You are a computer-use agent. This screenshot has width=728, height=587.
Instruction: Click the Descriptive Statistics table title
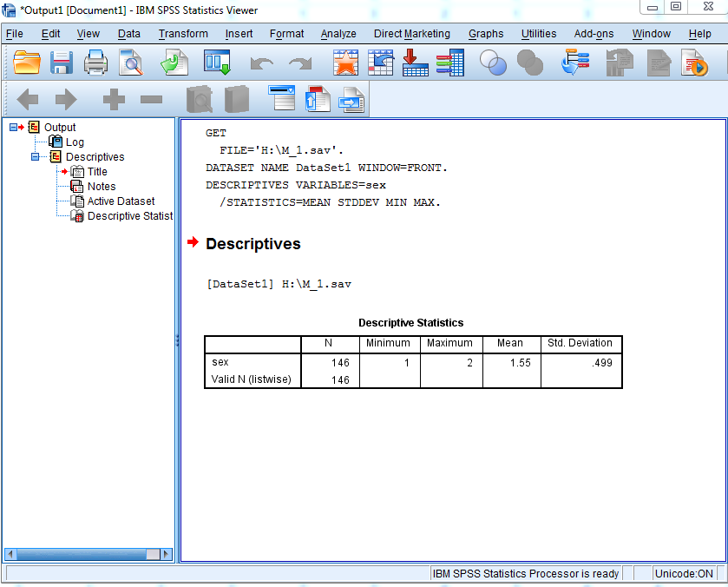coord(411,323)
